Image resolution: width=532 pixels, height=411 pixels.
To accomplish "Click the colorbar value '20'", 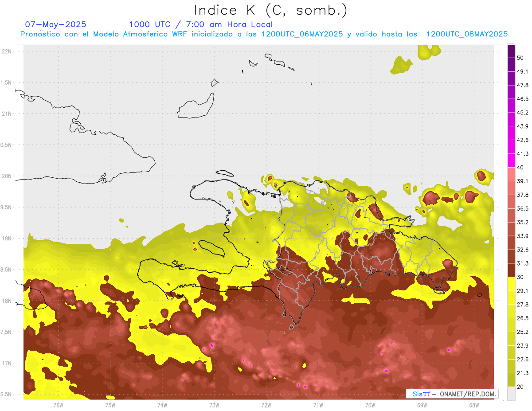I will [521, 387].
